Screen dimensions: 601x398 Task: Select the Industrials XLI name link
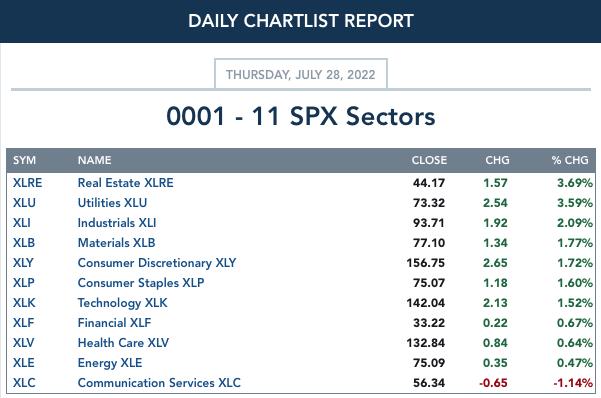coord(117,223)
